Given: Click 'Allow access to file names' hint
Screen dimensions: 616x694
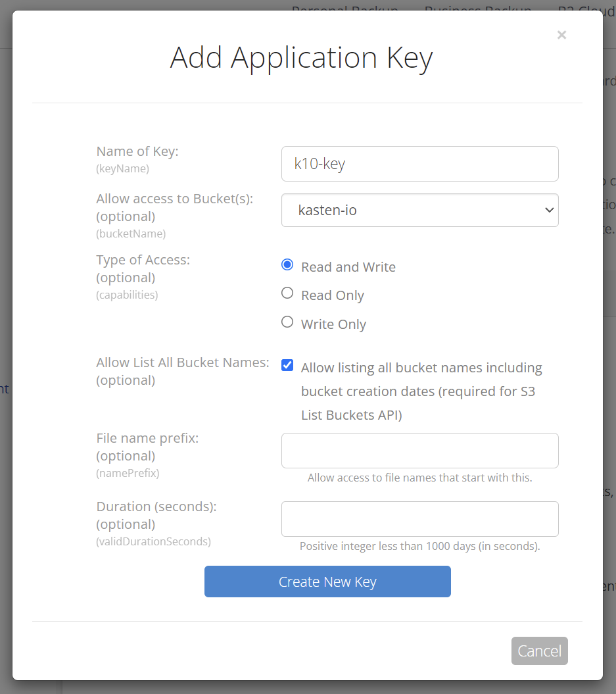Looking at the screenshot, I should (420, 478).
